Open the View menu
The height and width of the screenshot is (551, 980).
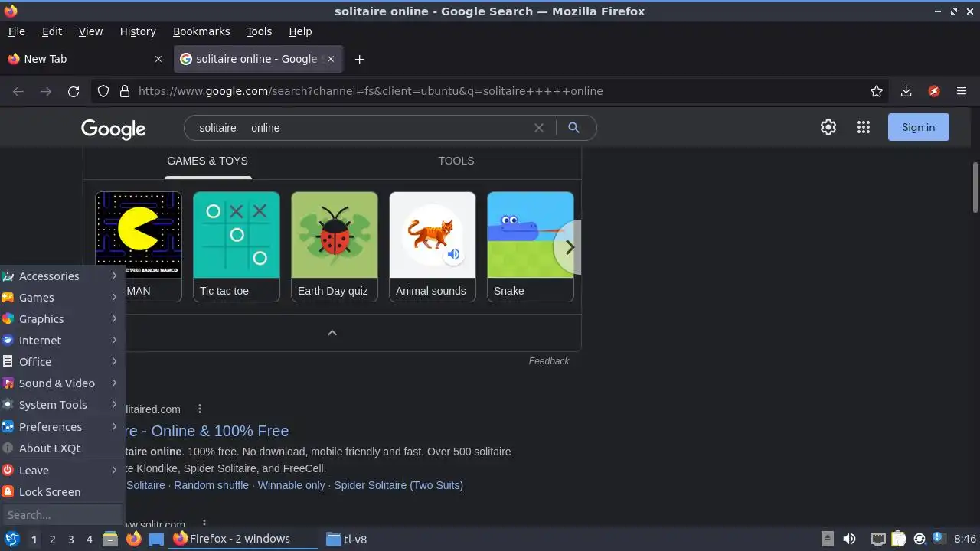90,31
